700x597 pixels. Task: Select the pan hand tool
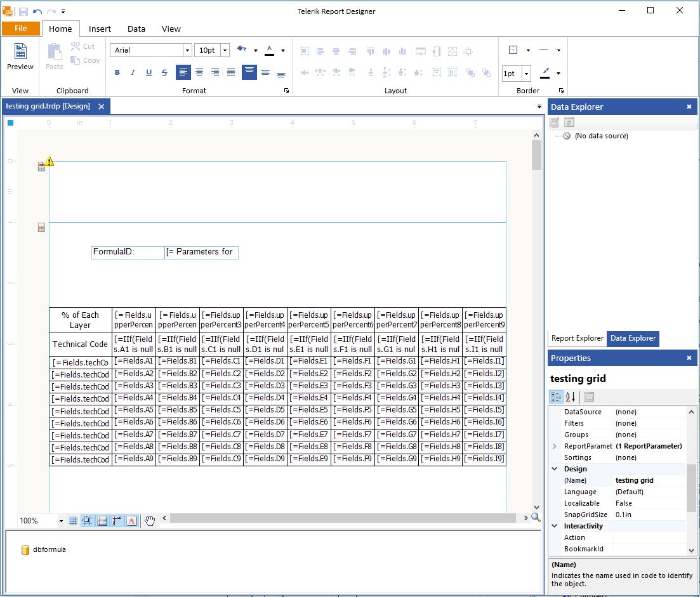click(x=150, y=521)
